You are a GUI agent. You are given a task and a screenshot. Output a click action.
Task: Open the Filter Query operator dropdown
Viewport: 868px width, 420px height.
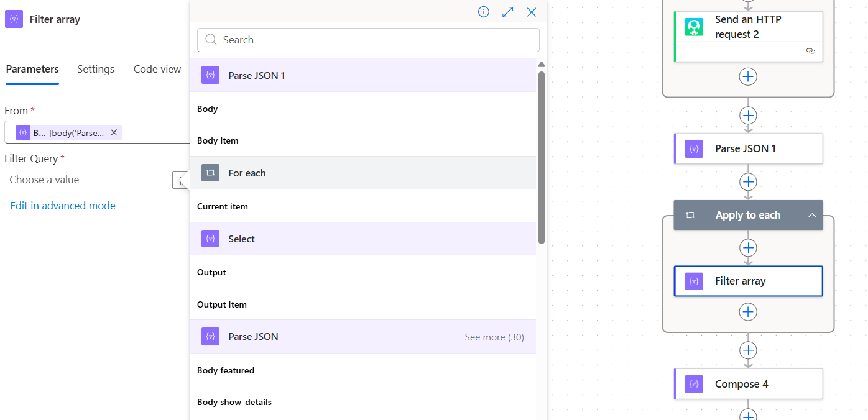click(x=180, y=180)
